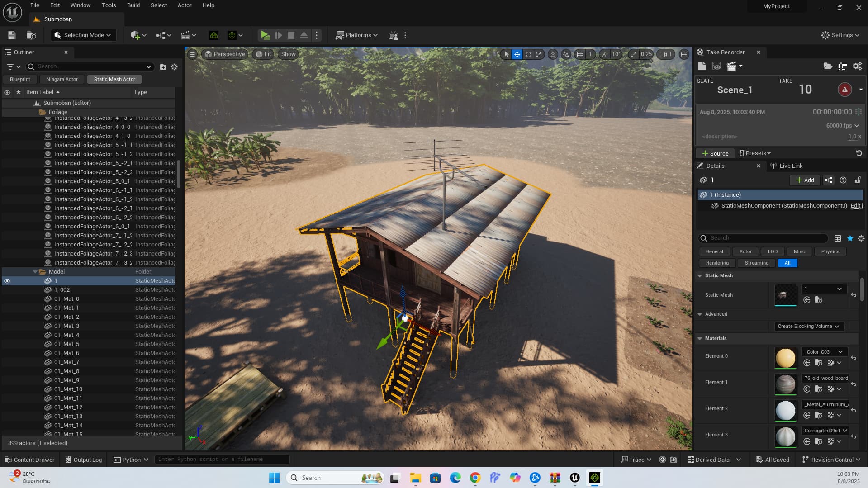Viewport: 868px width, 488px height.
Task: Collapse the Model folder in Outliner
Action: click(x=35, y=272)
